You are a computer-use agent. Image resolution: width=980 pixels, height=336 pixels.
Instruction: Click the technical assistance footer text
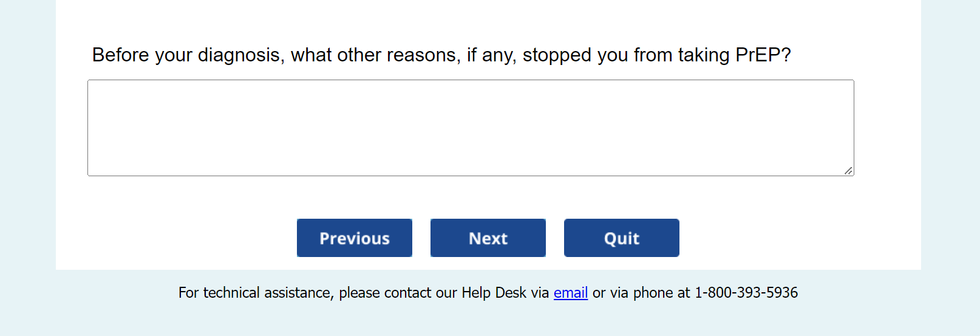click(364, 293)
